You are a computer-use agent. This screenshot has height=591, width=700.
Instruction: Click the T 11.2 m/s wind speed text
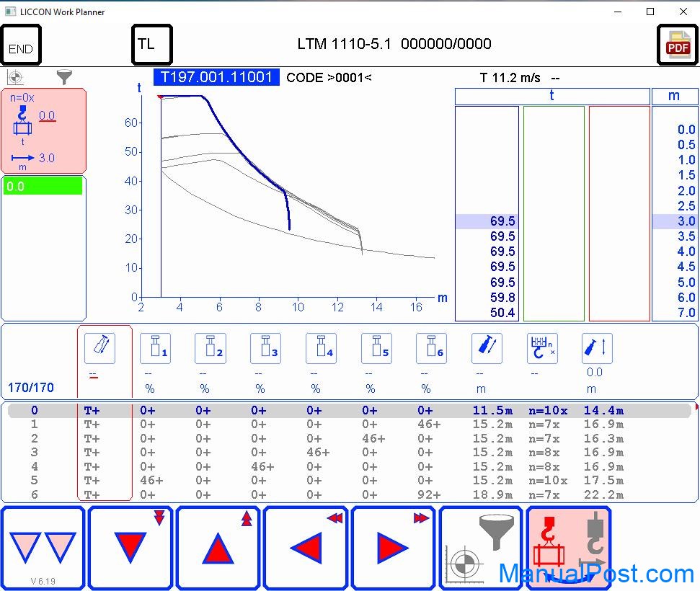coord(510,78)
